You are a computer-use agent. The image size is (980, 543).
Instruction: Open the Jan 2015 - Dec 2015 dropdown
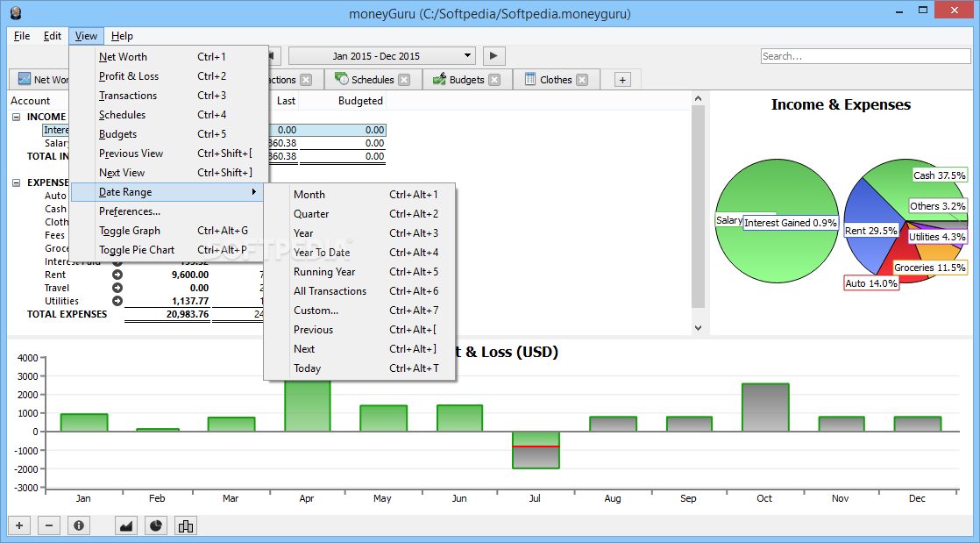click(382, 55)
